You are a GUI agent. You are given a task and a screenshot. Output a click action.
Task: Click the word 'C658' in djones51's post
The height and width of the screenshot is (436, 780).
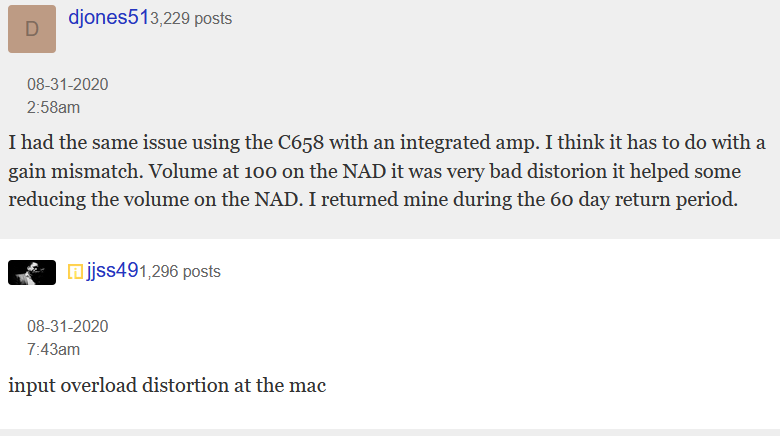point(300,143)
